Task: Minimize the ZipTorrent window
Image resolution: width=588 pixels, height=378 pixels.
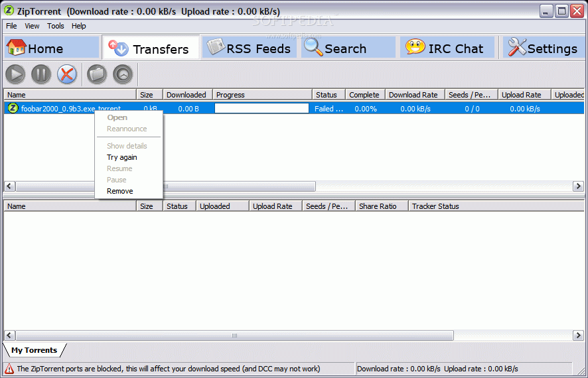Action: tap(546, 11)
